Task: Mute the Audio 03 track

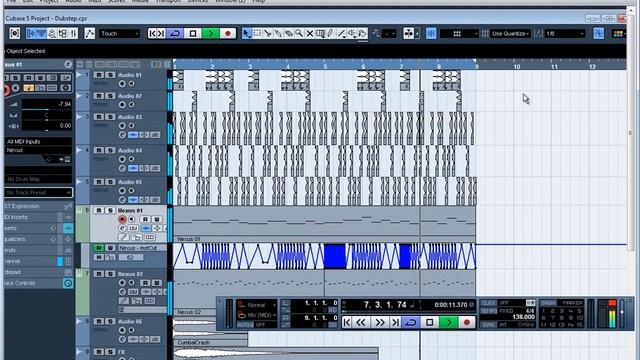Action: click(98, 117)
